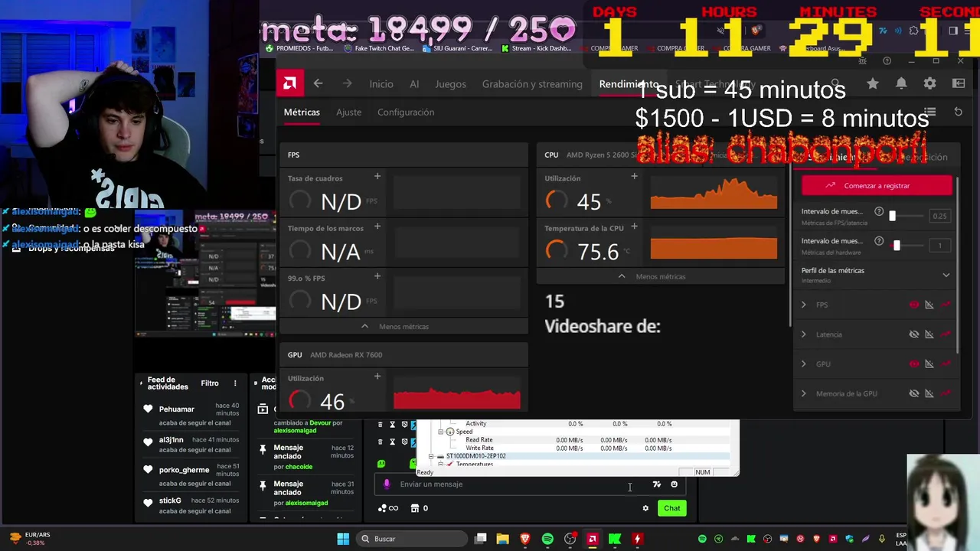Open the favorites star in AMD Software
This screenshot has width=980, height=551.
coord(873,83)
